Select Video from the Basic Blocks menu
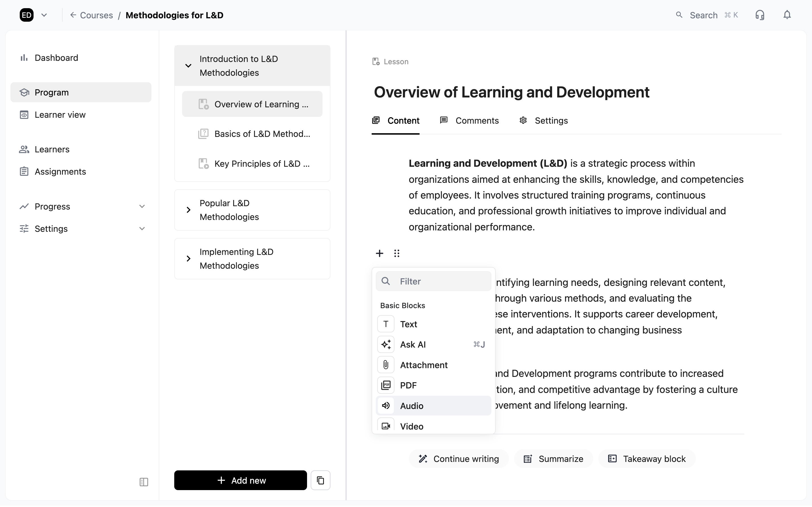The image size is (812, 507). 412,426
